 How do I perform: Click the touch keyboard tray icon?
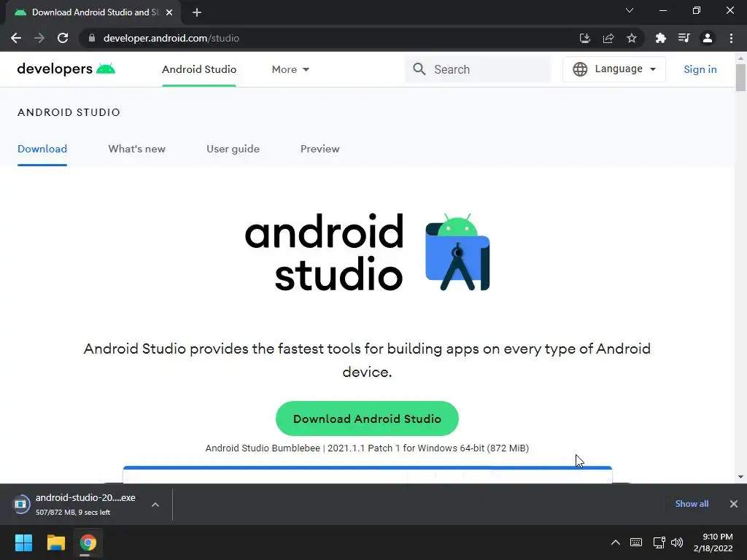click(636, 542)
